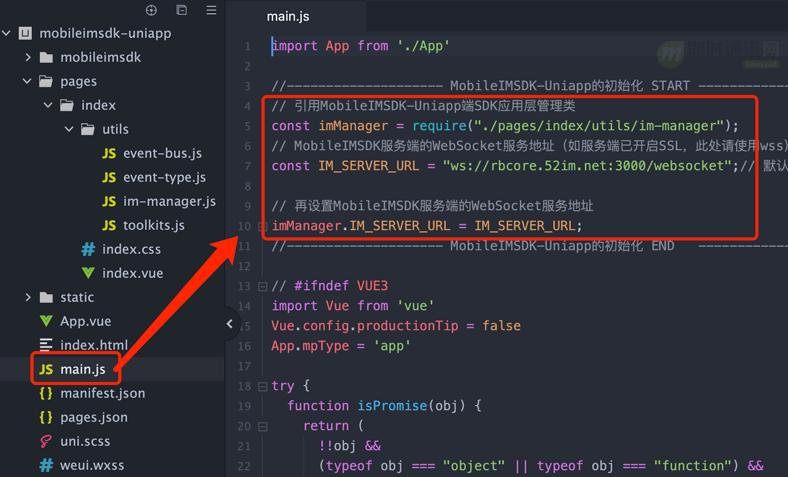Click the collapse all folders icon

(181, 10)
